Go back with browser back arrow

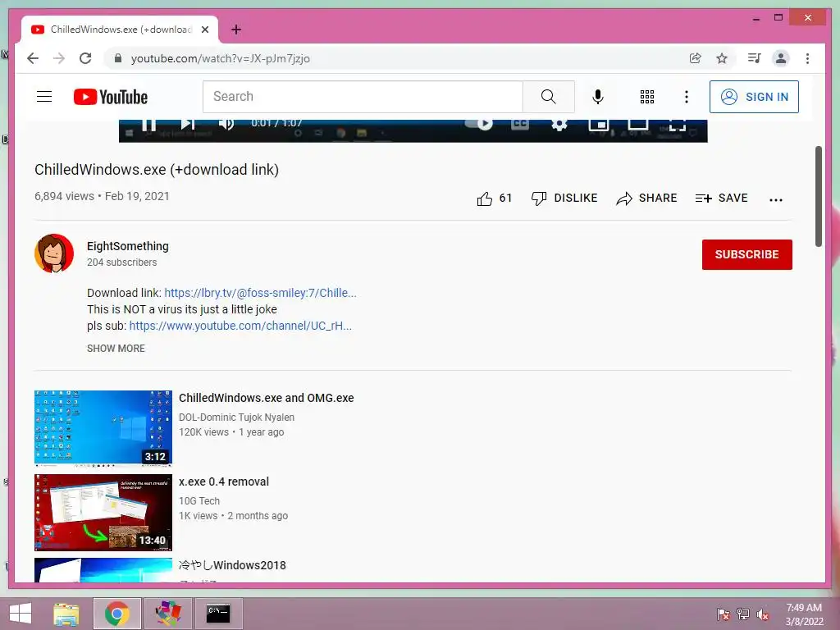[x=33, y=58]
